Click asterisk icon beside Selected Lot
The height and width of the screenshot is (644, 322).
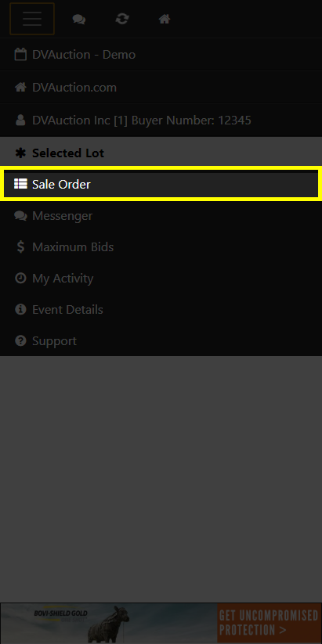pyautogui.click(x=20, y=153)
